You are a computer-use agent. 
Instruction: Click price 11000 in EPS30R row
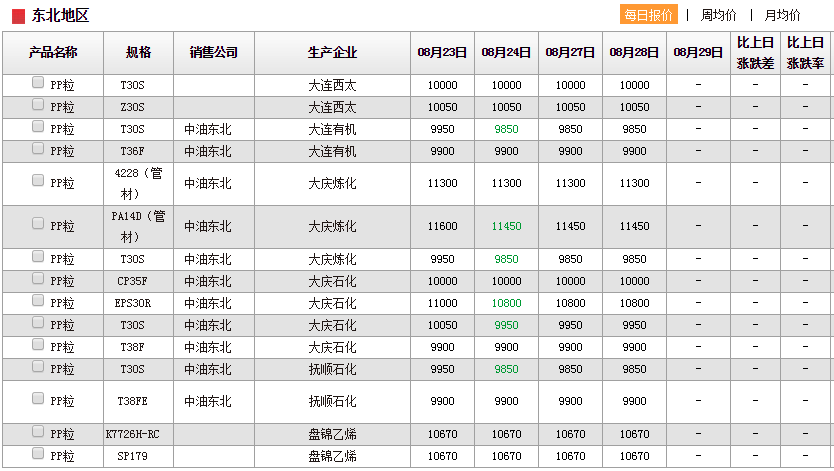coord(443,303)
